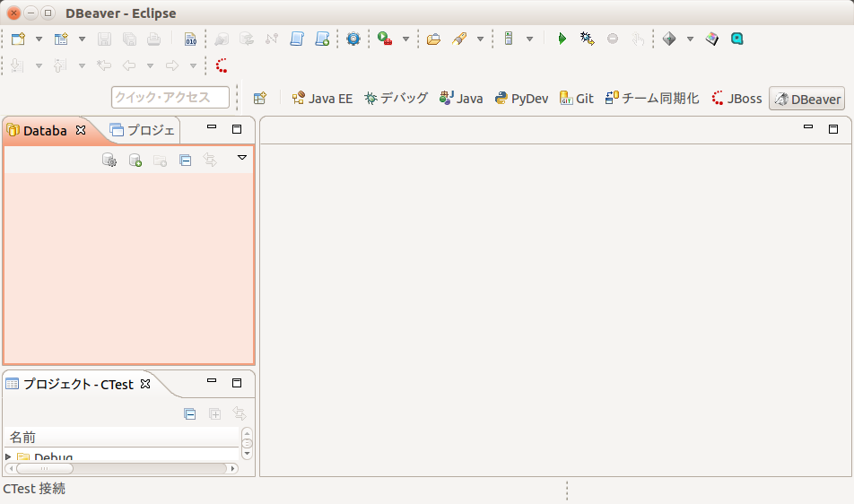Switch to the Java perspective
The height and width of the screenshot is (504, 854).
(x=461, y=99)
